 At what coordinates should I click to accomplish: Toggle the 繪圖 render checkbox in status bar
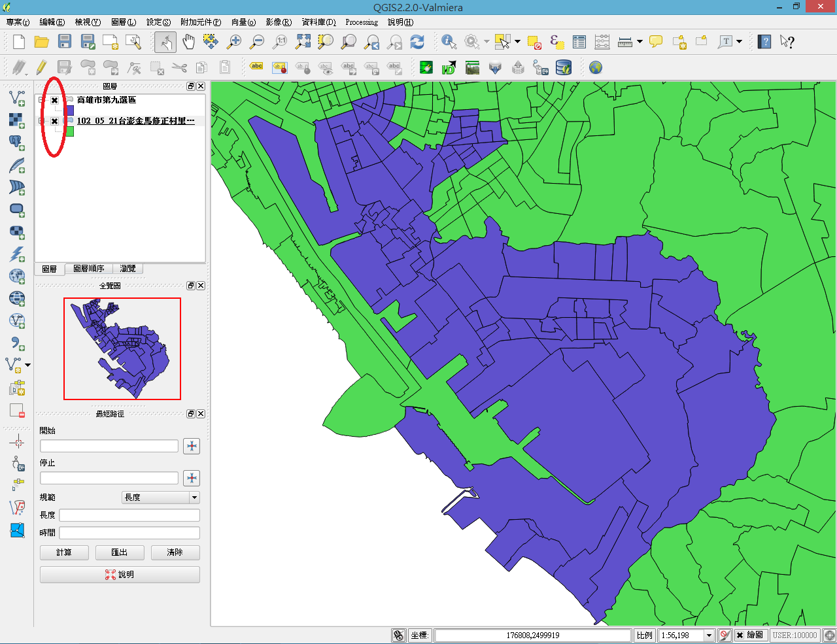pyautogui.click(x=740, y=635)
